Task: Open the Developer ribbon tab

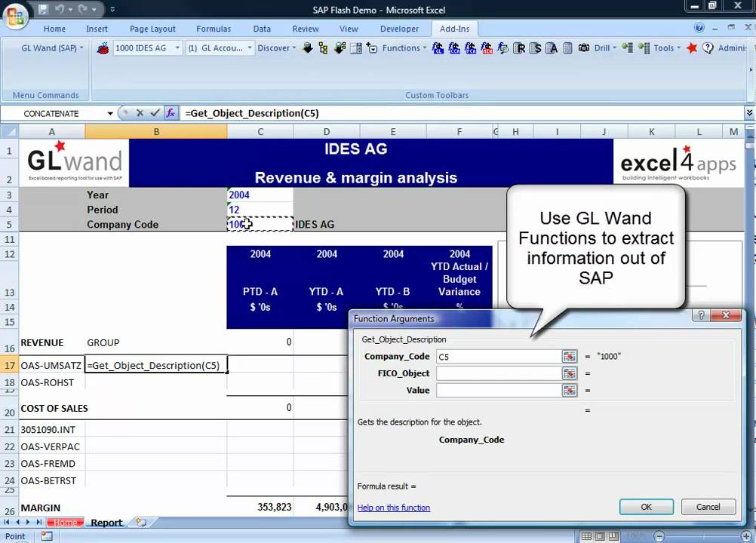Action: tap(399, 29)
